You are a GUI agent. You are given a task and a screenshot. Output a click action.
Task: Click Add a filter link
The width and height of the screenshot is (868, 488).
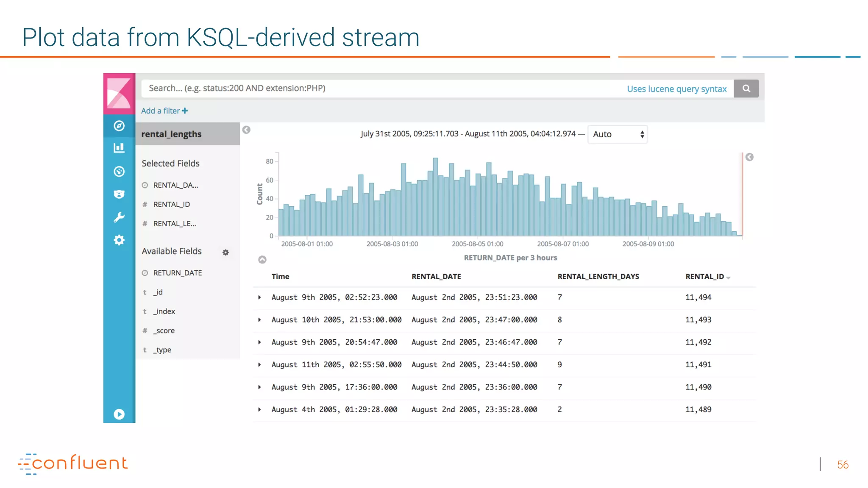pos(164,111)
